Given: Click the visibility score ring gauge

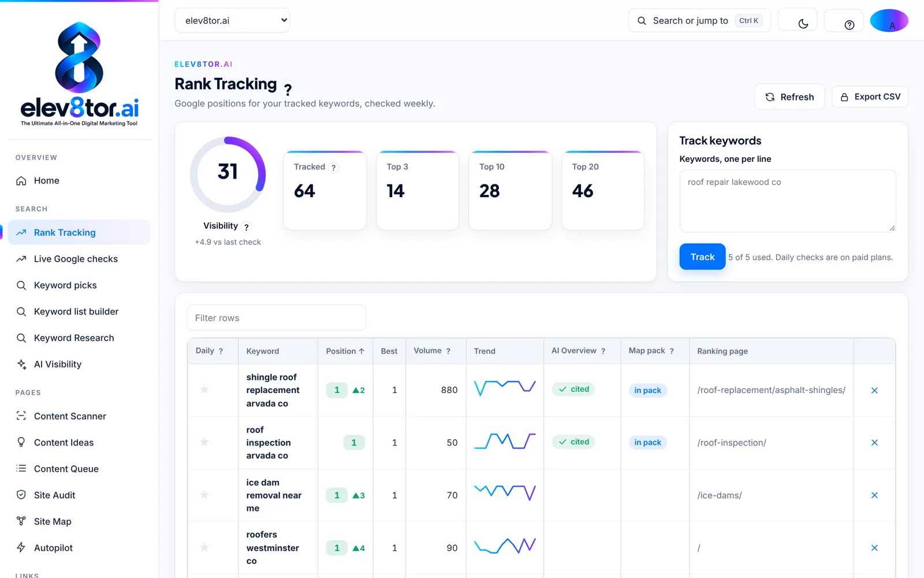Looking at the screenshot, I should tap(228, 174).
